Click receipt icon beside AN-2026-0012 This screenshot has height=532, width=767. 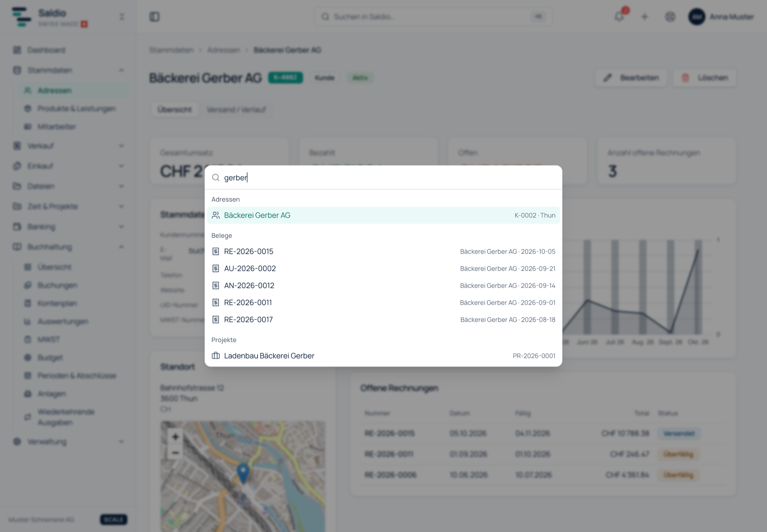pyautogui.click(x=216, y=285)
